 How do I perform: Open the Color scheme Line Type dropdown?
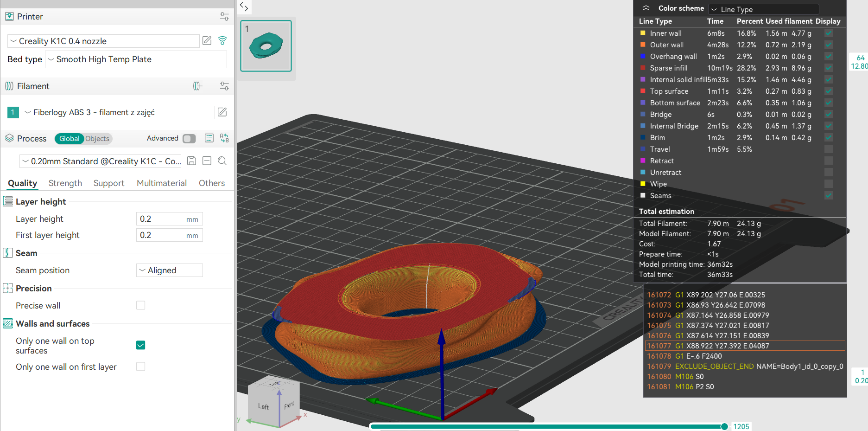pos(764,9)
